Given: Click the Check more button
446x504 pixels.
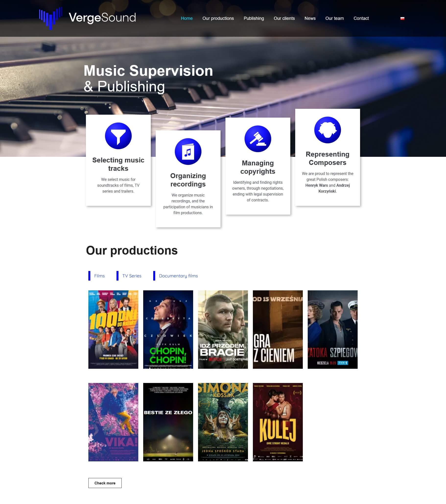Looking at the screenshot, I should point(105,483).
